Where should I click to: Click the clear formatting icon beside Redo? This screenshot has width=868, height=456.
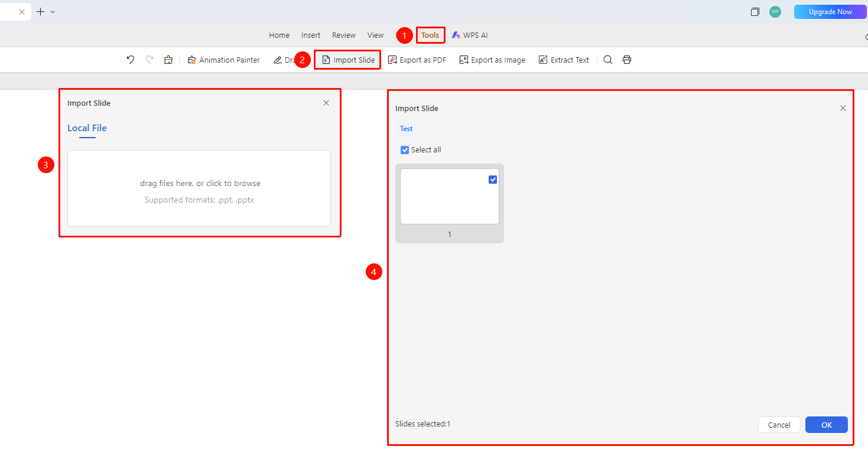[168, 60]
